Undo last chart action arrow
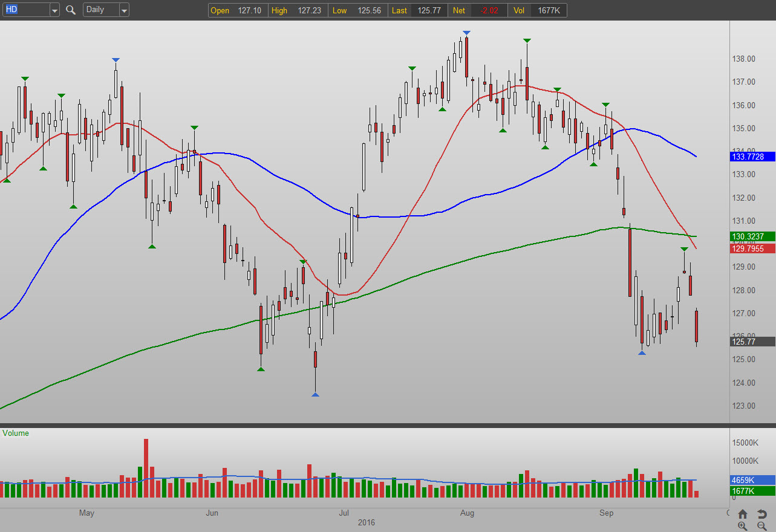The height and width of the screenshot is (532, 776). pos(762,514)
